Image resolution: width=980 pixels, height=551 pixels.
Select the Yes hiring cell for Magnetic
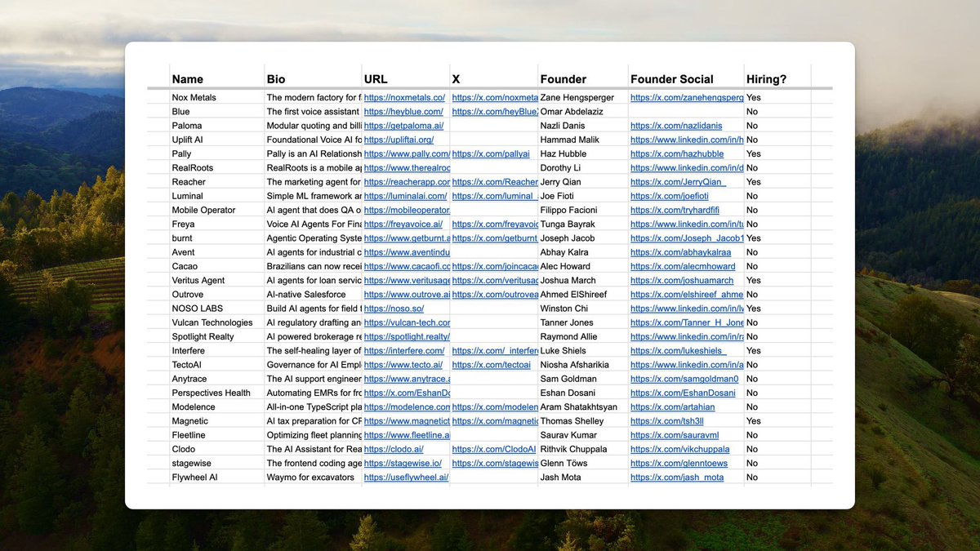pos(777,421)
